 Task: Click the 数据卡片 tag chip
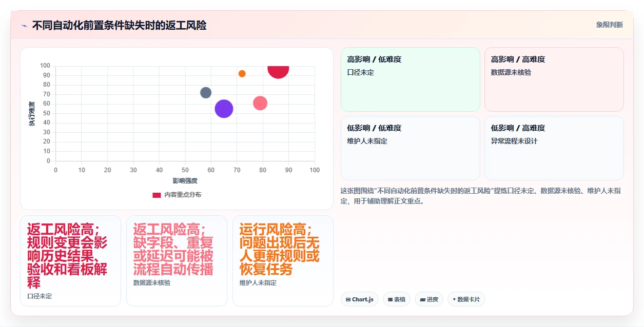click(x=466, y=299)
